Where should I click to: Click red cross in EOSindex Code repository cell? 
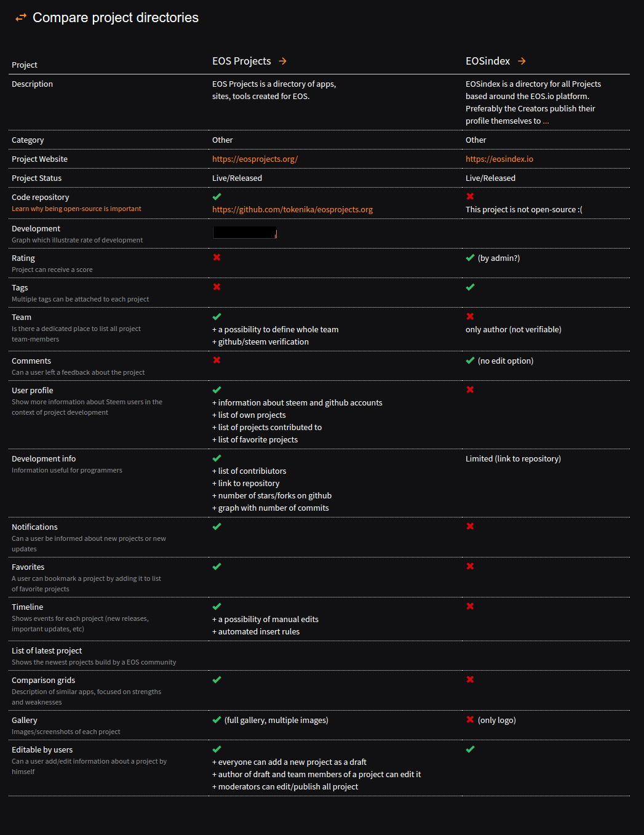[x=470, y=196]
